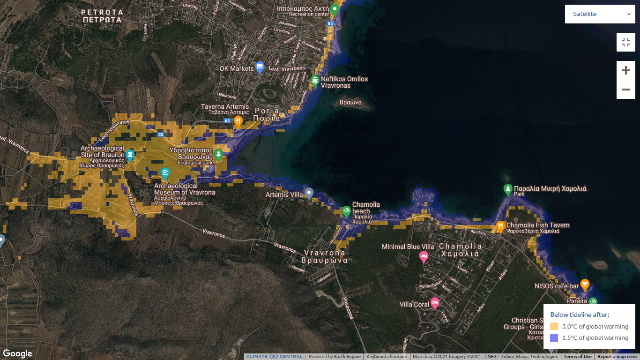Click the Villa Coral lodging pin

(435, 303)
